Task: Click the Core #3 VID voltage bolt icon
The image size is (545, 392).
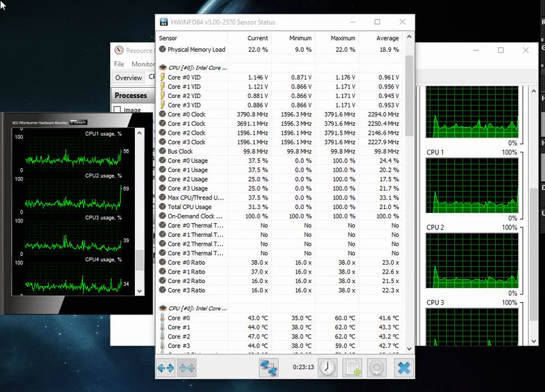Action: coord(162,105)
